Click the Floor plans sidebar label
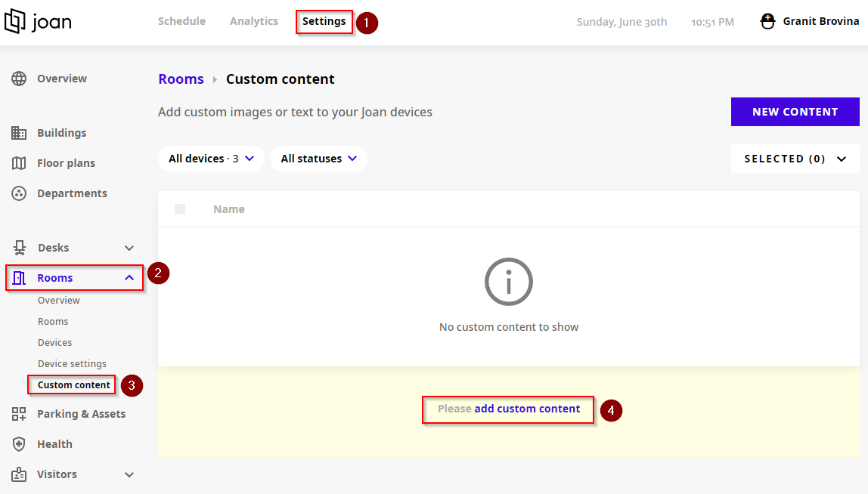Image resolution: width=868 pixels, height=494 pixels. [x=66, y=163]
